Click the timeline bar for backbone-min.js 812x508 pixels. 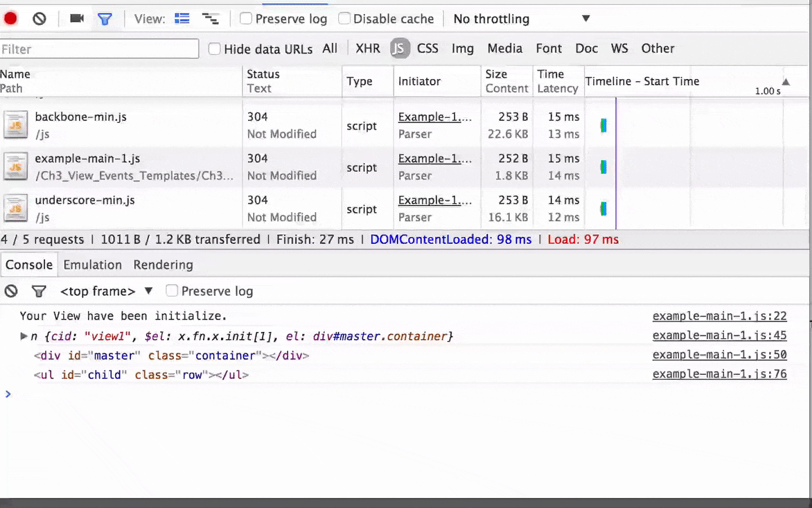click(x=603, y=125)
